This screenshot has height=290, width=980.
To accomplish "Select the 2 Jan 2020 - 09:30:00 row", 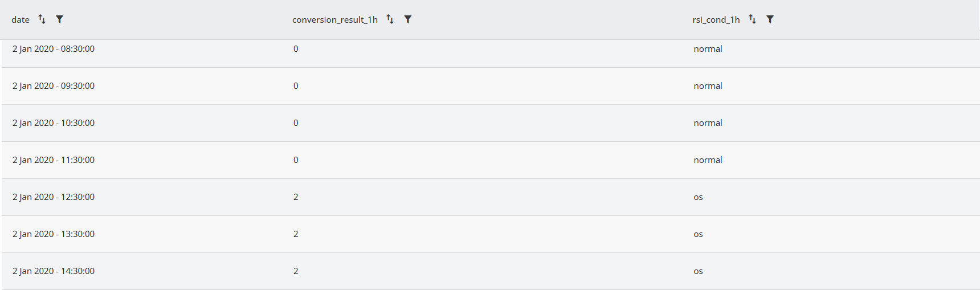I will [x=491, y=86].
